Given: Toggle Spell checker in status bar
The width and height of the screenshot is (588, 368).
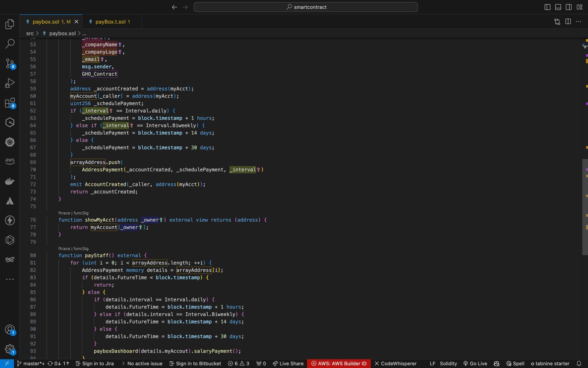Looking at the screenshot, I should pyautogui.click(x=515, y=364).
